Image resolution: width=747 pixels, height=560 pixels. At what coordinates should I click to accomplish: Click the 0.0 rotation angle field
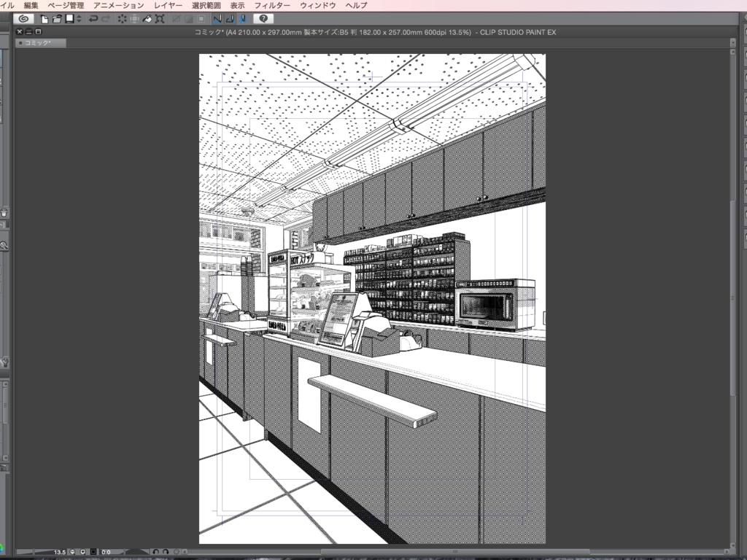(x=107, y=553)
